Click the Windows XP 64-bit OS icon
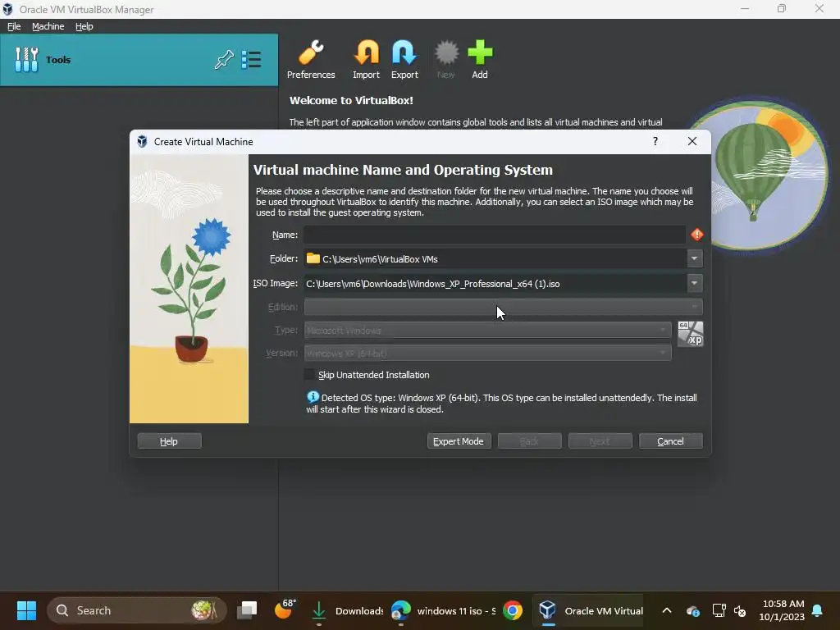Screen dimensions: 840x630 tap(690, 334)
